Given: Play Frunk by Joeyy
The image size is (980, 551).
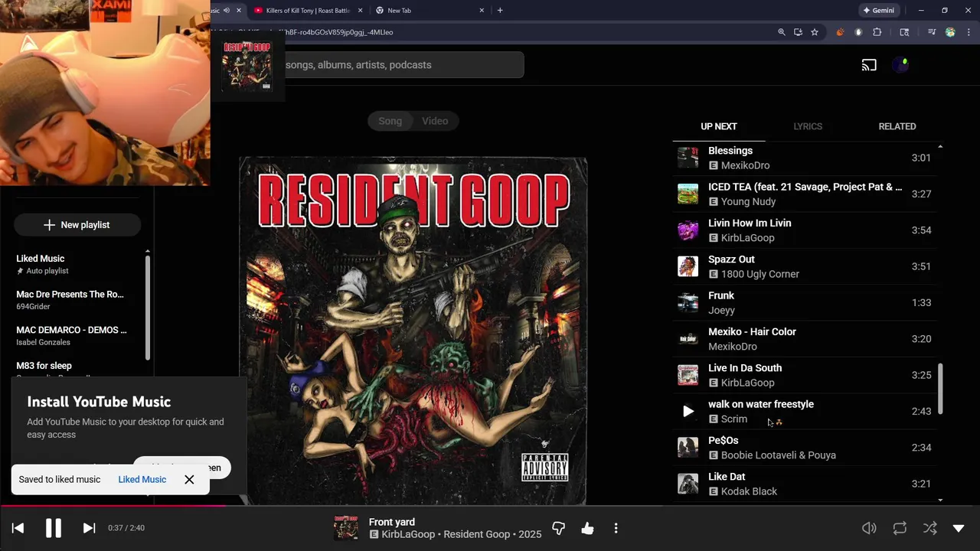Looking at the screenshot, I should pyautogui.click(x=805, y=303).
